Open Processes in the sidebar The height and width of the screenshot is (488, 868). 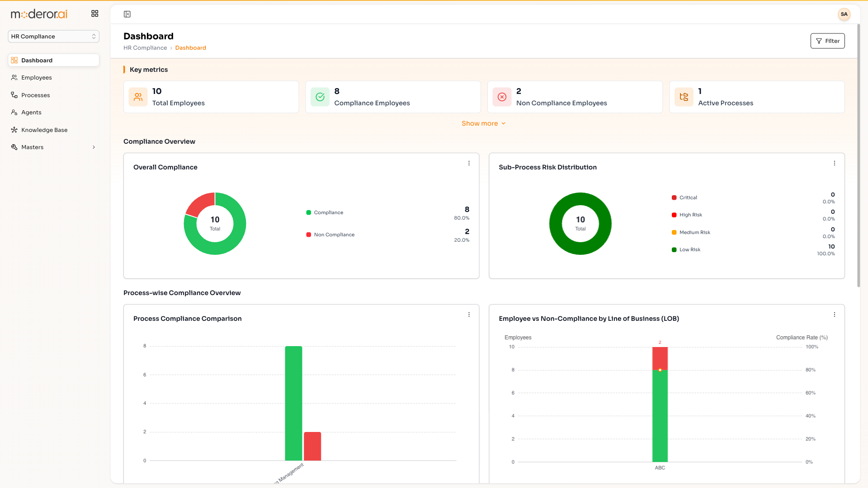click(53, 95)
